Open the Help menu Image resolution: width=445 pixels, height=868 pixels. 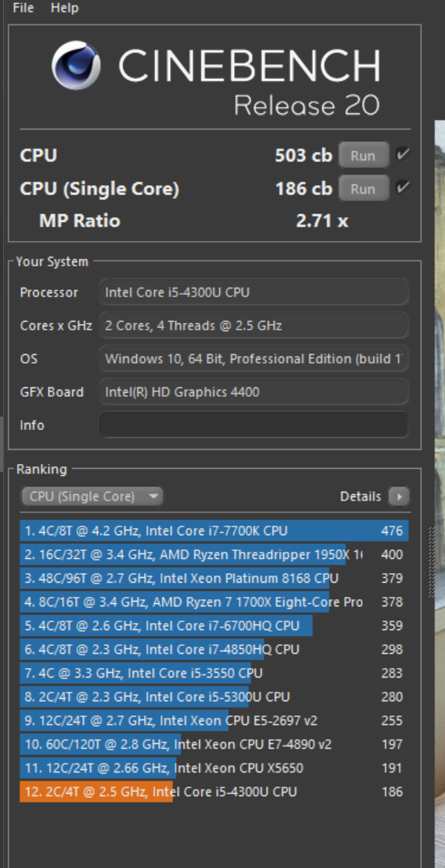[64, 8]
